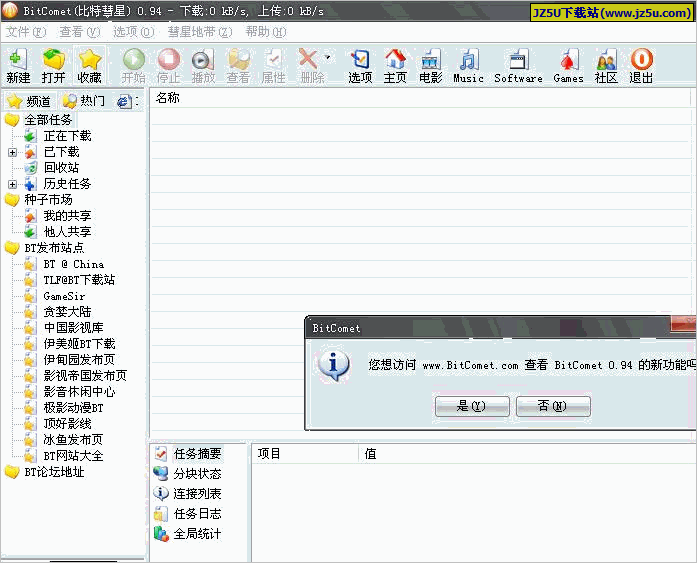This screenshot has height=563, width=697.
Task: Show the 连接列表 connection list panel
Action: pyautogui.click(x=197, y=494)
